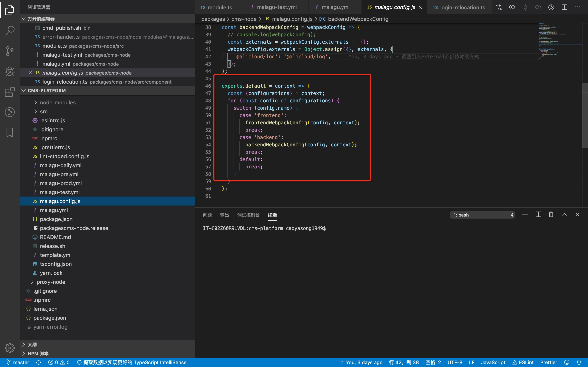Open the Bookmarks sidebar icon

[10, 133]
